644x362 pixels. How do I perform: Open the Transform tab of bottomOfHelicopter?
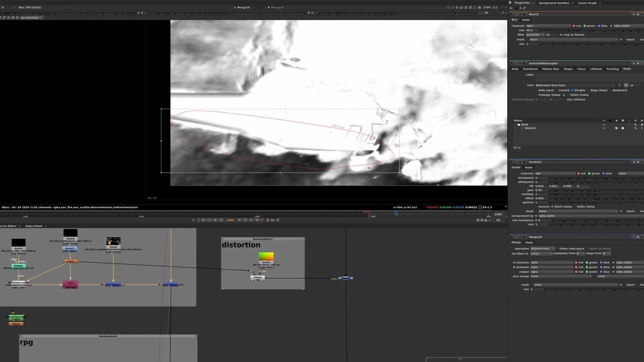click(530, 69)
